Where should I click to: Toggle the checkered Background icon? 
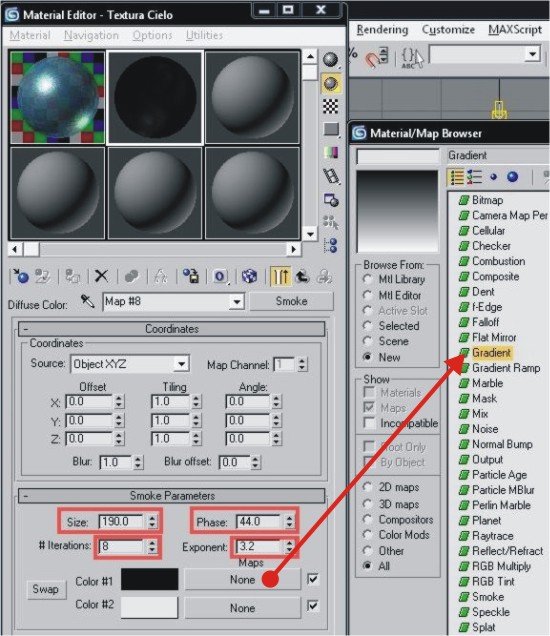[x=331, y=106]
